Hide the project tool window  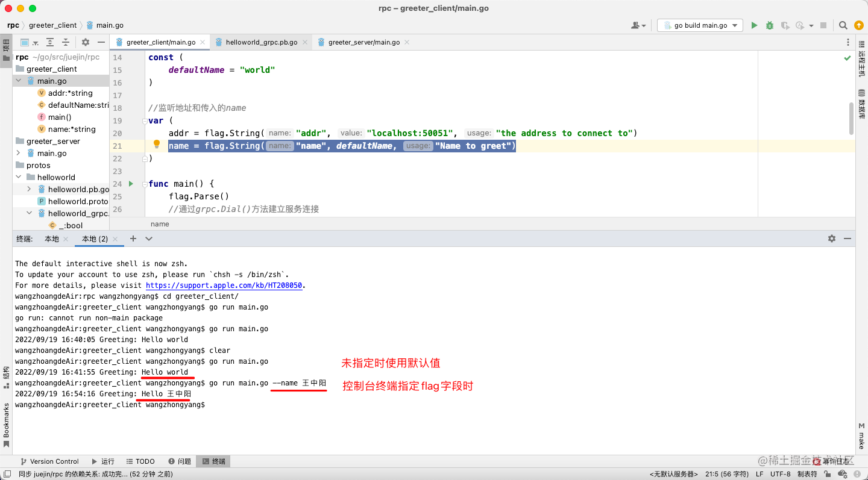(101, 42)
